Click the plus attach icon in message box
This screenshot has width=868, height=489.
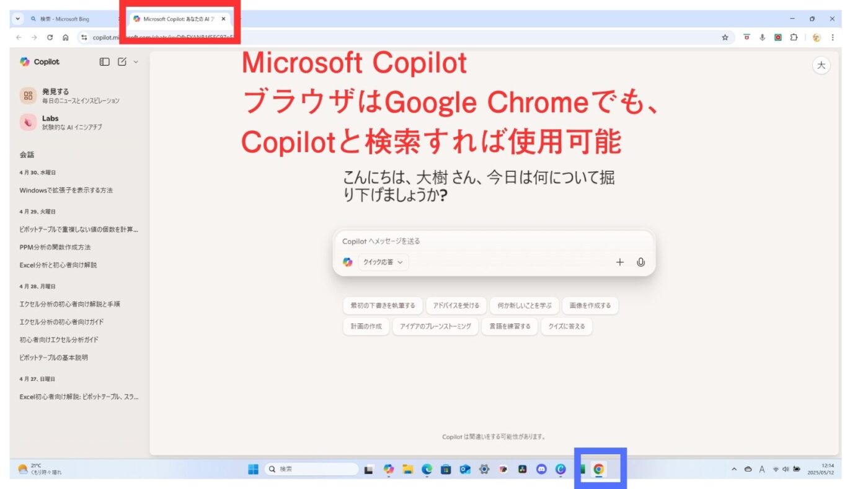point(619,262)
